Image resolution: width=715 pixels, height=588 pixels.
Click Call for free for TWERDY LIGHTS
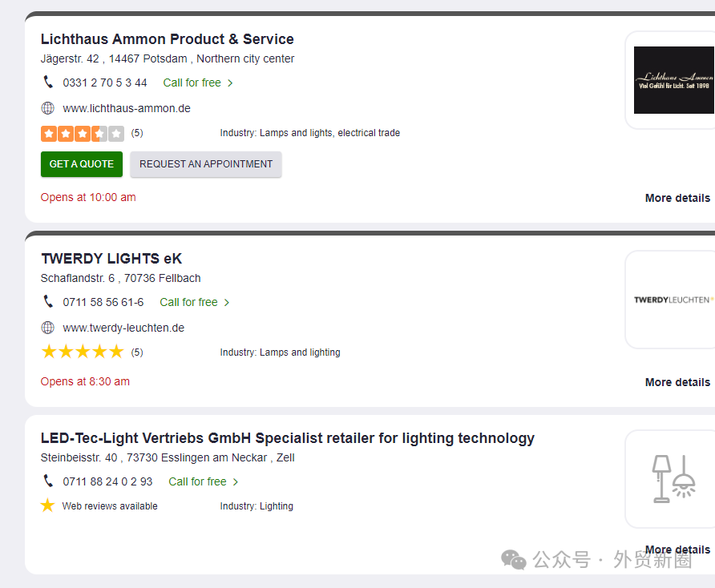coord(195,302)
